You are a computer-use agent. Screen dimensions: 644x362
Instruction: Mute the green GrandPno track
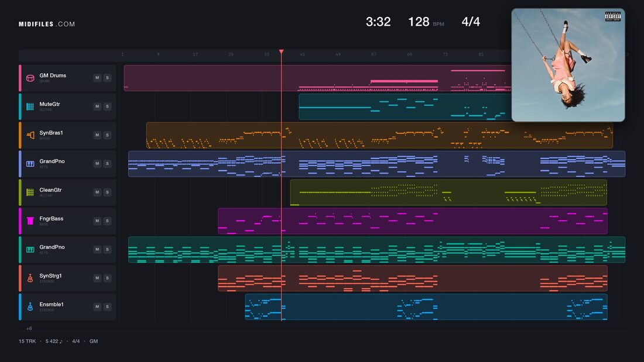97,249
